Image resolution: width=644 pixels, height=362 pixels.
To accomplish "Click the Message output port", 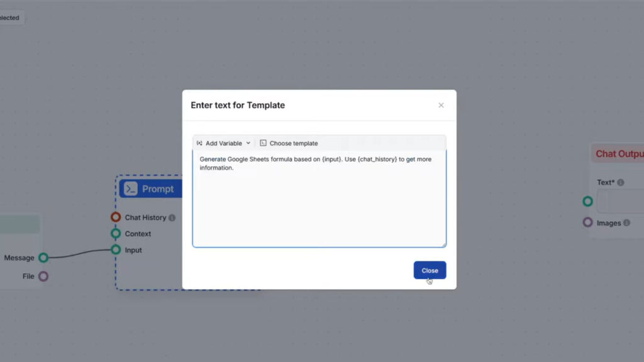I will pos(43,257).
